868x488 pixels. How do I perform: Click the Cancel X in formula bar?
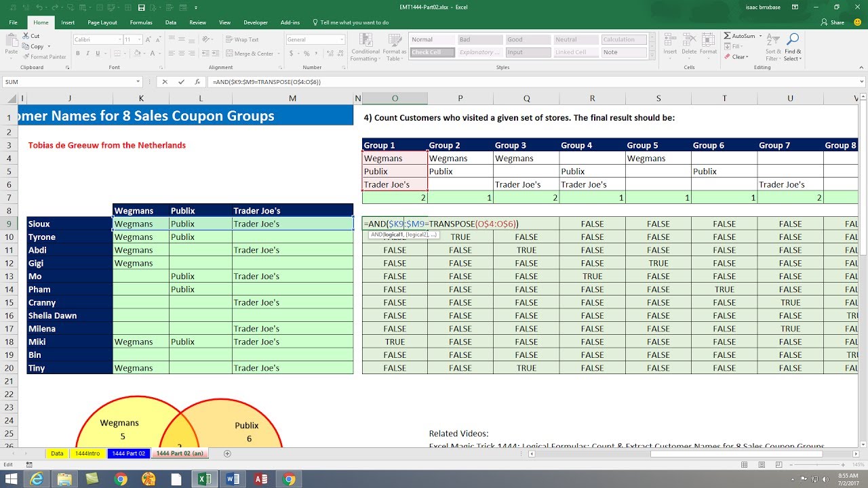tap(165, 82)
